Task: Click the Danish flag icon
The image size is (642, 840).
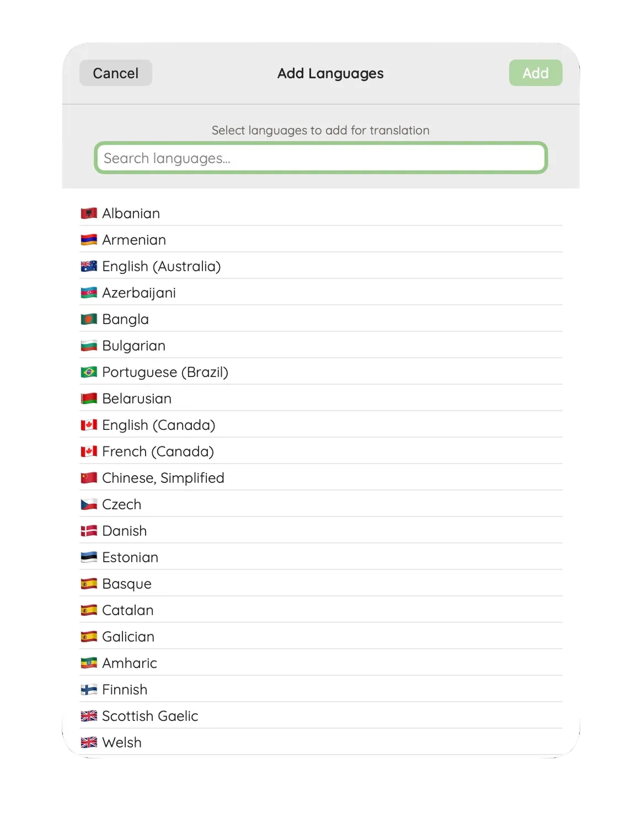Action: tap(89, 531)
